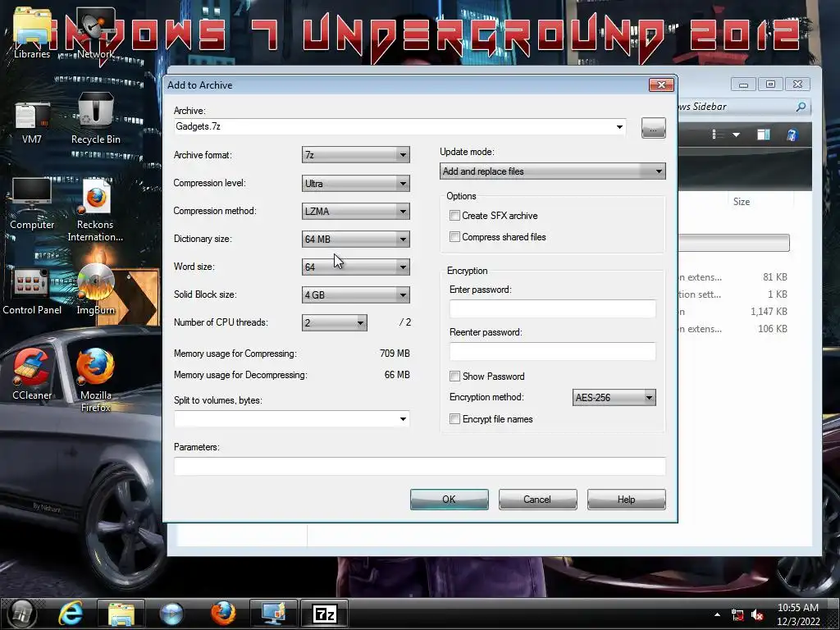840x630 pixels.
Task: Open the Update mode dropdown
Action: (552, 171)
